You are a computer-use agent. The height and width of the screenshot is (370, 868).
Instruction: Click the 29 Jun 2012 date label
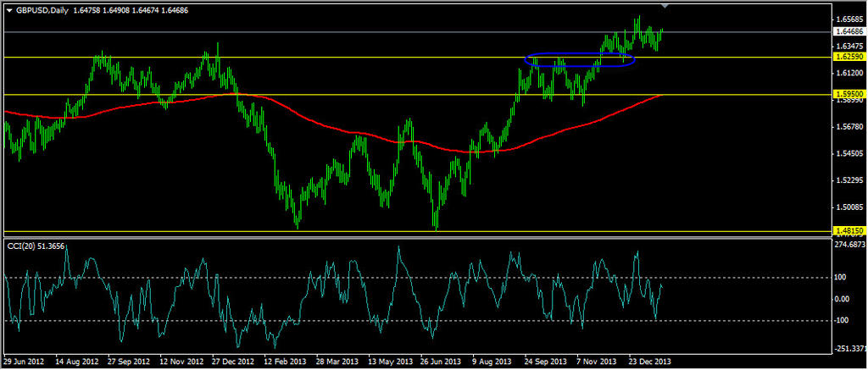[25, 361]
